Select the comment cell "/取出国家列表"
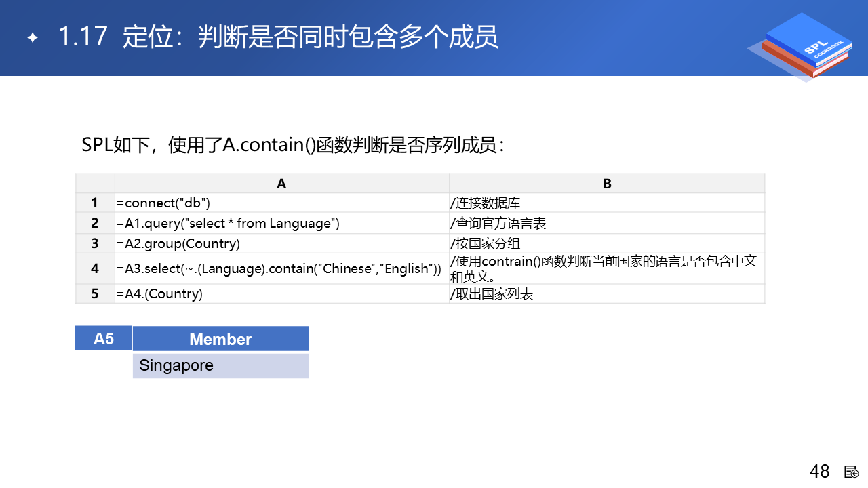The width and height of the screenshot is (868, 488). 607,293
